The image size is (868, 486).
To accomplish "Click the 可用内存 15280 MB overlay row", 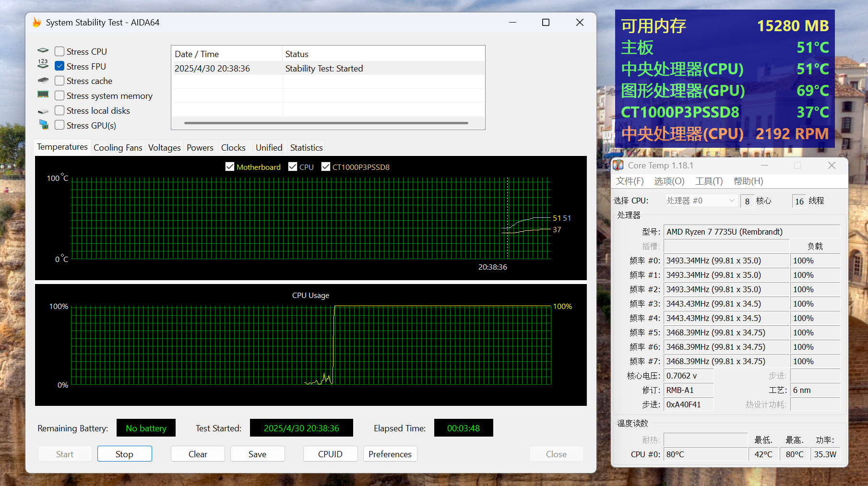I will (725, 25).
